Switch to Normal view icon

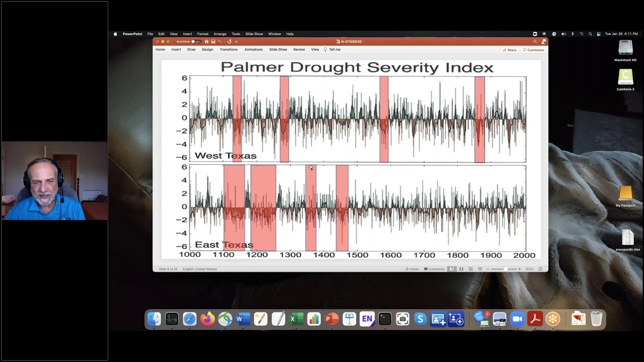(452, 269)
